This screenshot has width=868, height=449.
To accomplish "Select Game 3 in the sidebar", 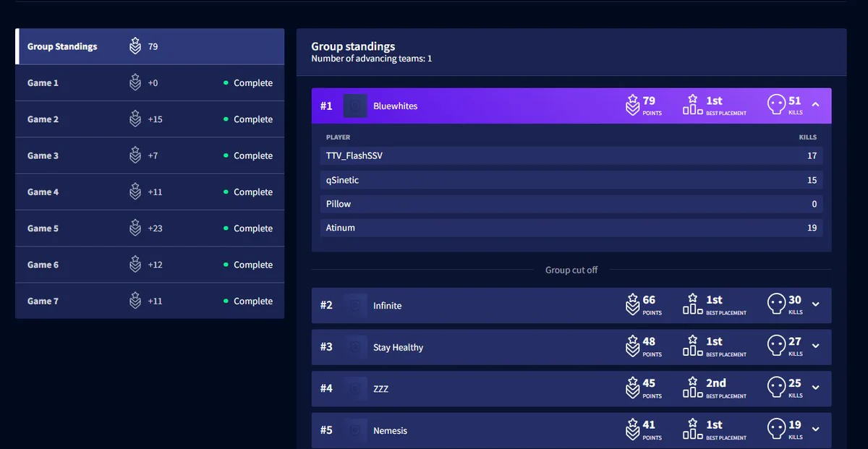I will [x=150, y=155].
